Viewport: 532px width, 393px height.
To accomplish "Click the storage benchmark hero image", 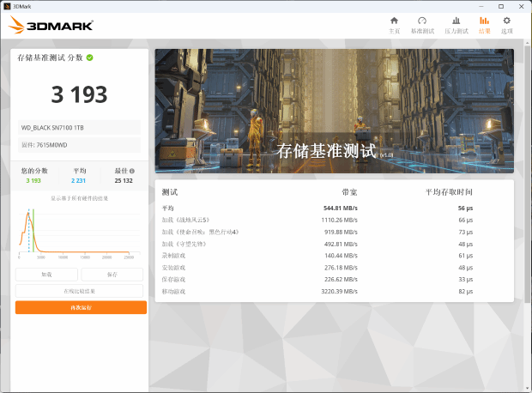I will click(334, 111).
